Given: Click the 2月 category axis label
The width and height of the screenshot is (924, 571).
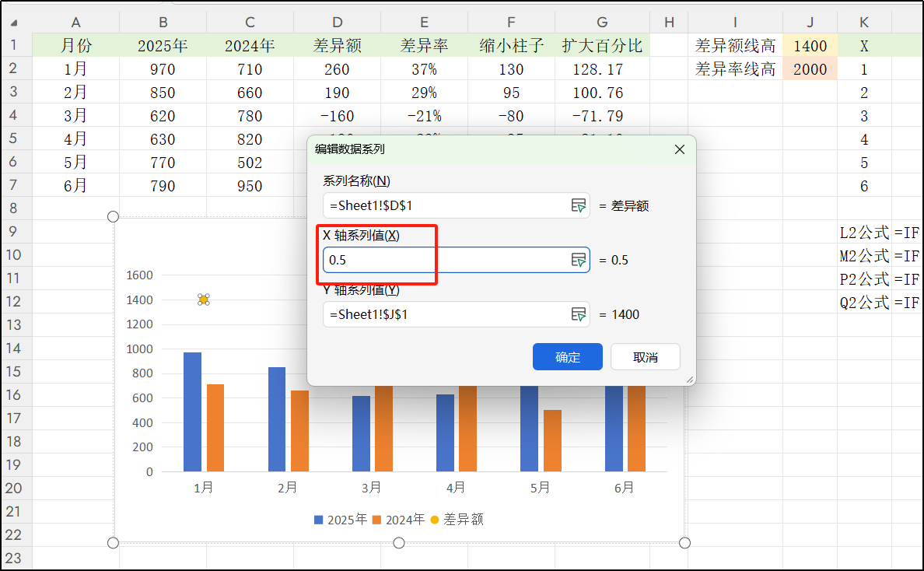Looking at the screenshot, I should 288,487.
